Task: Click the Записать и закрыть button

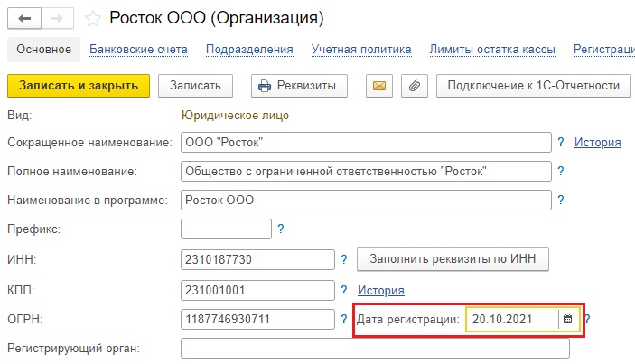Action: [79, 86]
